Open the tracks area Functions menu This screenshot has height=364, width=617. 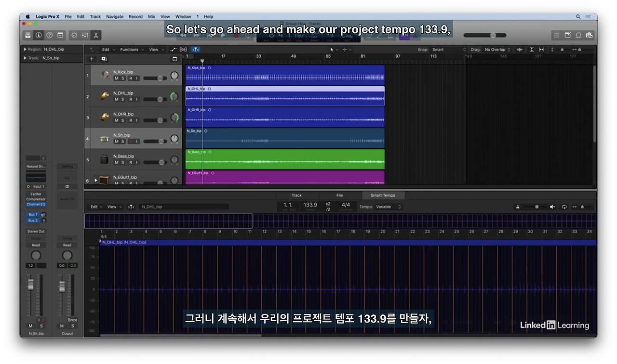pos(131,50)
